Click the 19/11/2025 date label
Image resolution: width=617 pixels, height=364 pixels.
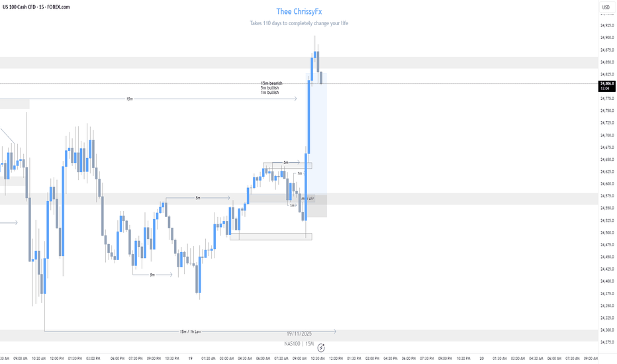[299, 335]
